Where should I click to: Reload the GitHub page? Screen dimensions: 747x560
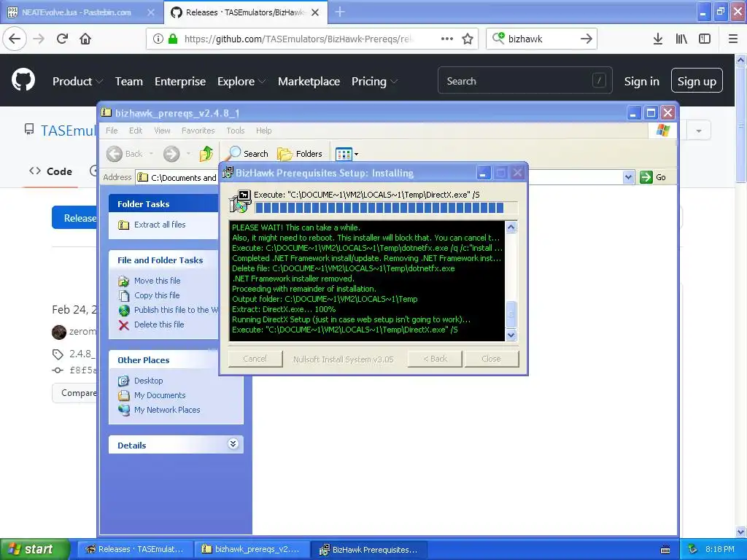(x=63, y=39)
